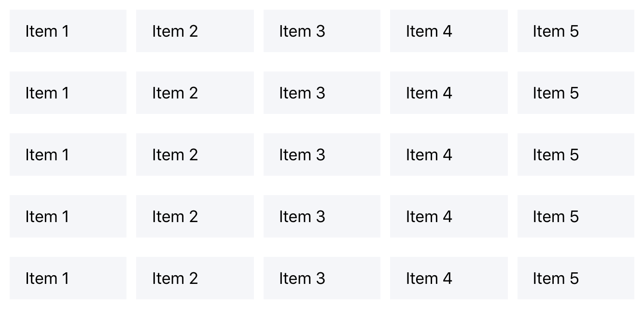Choose Item 5 in the bottom row
Viewport: 644px width, 309px height.
pyautogui.click(x=575, y=278)
